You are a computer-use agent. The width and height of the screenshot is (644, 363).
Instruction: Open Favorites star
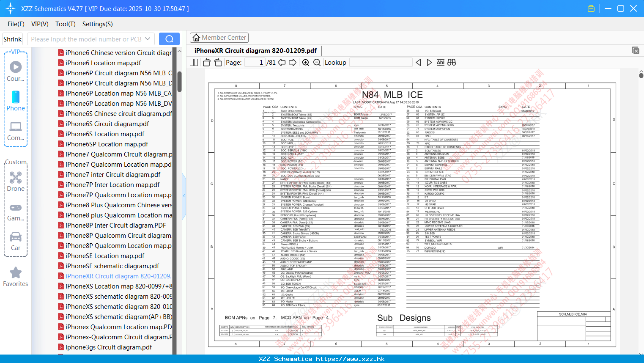[16, 277]
